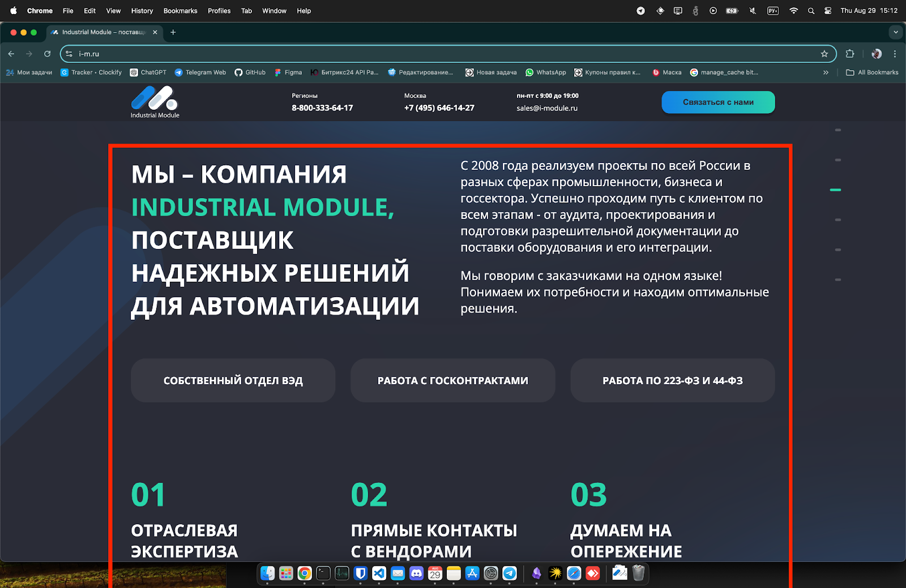Open Мои задачи bookmark
The image size is (906, 588).
29,72
